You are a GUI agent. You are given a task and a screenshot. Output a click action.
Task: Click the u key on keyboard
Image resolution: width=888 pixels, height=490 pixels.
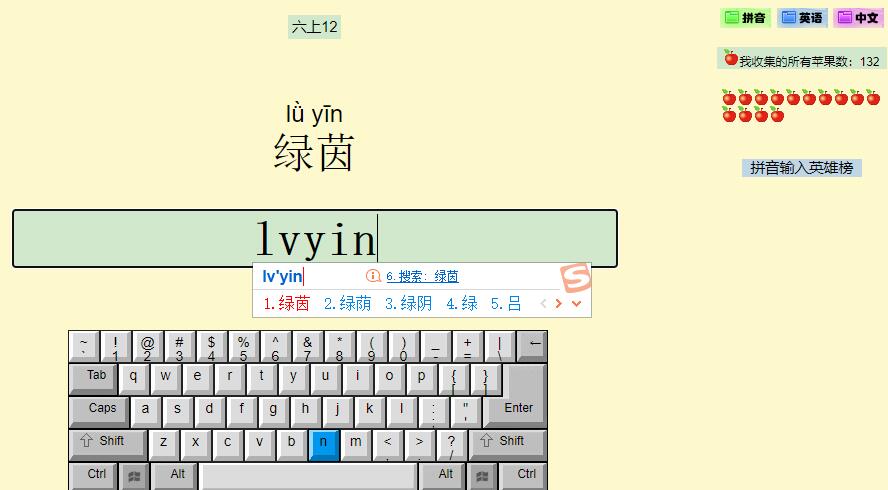tap(326, 379)
